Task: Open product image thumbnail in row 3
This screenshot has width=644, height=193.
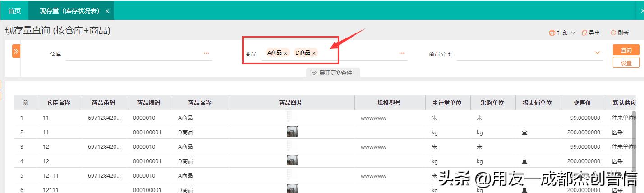Action: 292,146
